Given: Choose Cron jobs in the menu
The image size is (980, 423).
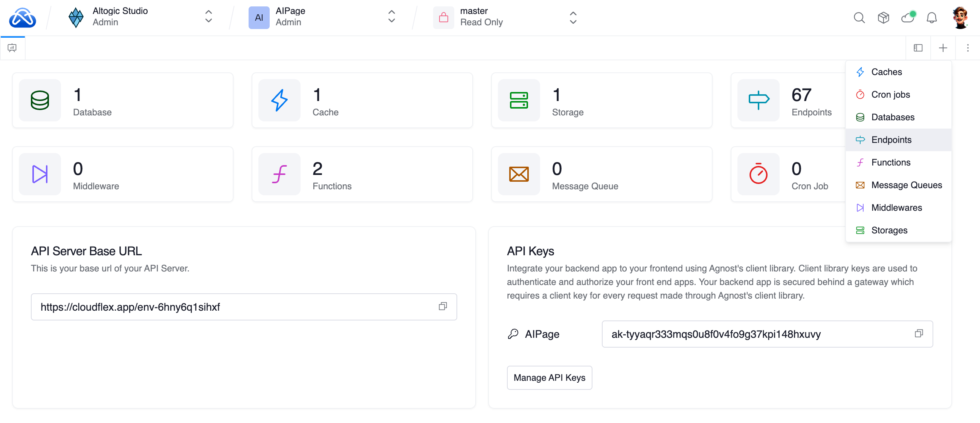Looking at the screenshot, I should pos(890,94).
